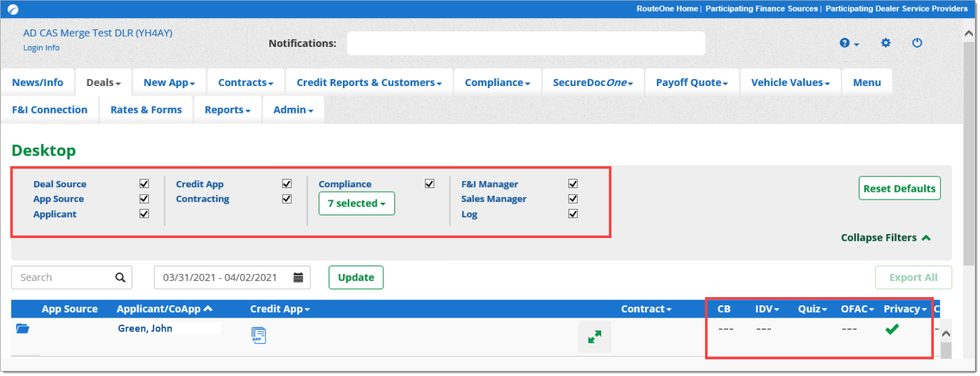Click AD CAS Merge Test DLR dealer name
This screenshot has height=376, width=980.
[97, 33]
